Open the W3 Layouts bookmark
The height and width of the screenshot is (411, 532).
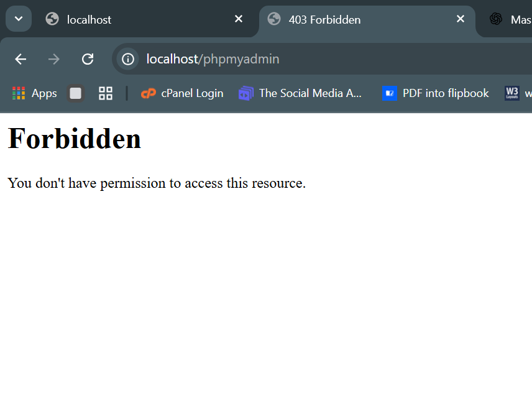(x=516, y=93)
